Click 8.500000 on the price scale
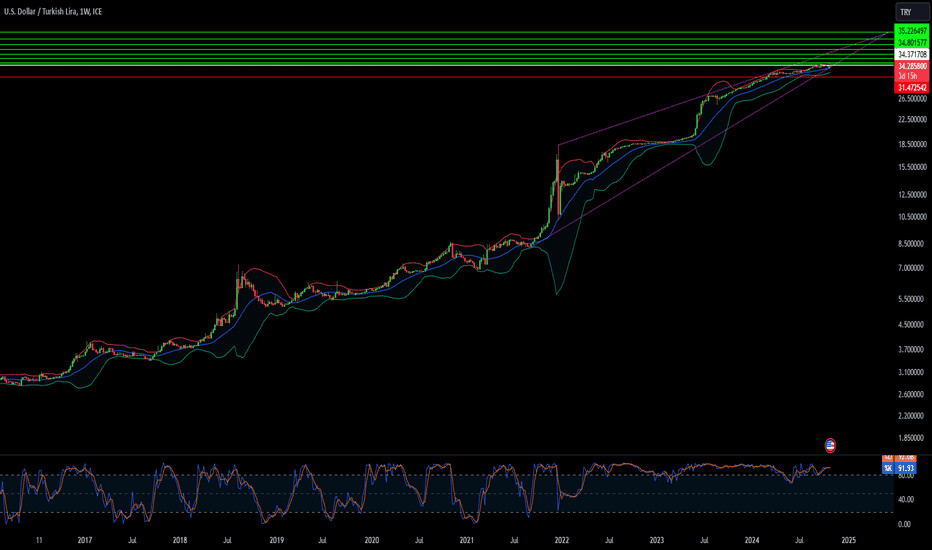 (x=909, y=244)
